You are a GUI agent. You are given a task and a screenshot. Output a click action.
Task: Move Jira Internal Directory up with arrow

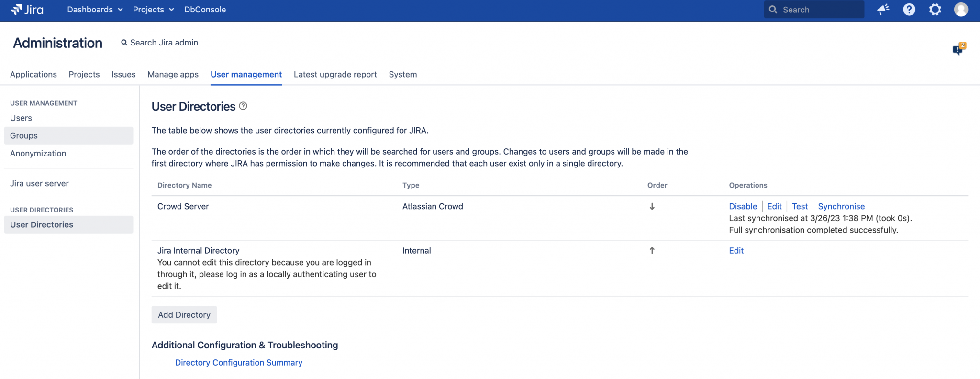pos(652,250)
